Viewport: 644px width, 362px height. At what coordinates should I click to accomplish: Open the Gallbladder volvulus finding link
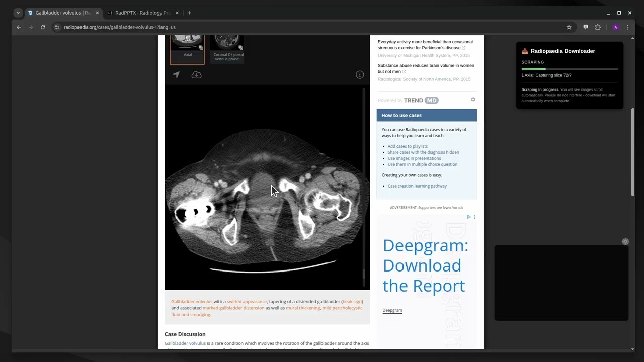192,302
